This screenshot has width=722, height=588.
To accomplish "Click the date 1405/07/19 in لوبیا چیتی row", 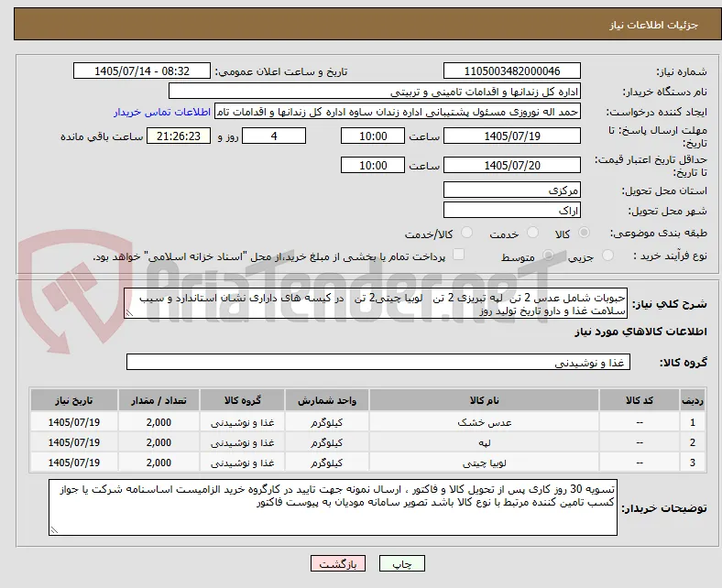I will 73,463.
